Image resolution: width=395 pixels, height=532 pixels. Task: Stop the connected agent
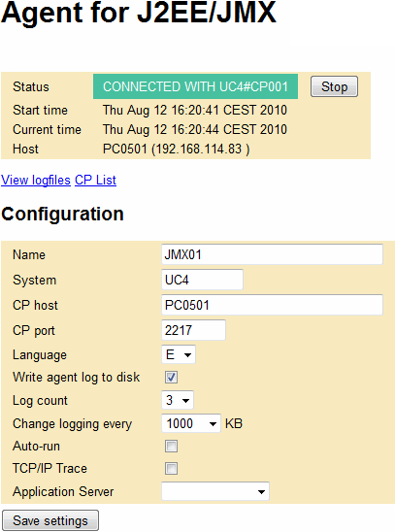[x=334, y=86]
